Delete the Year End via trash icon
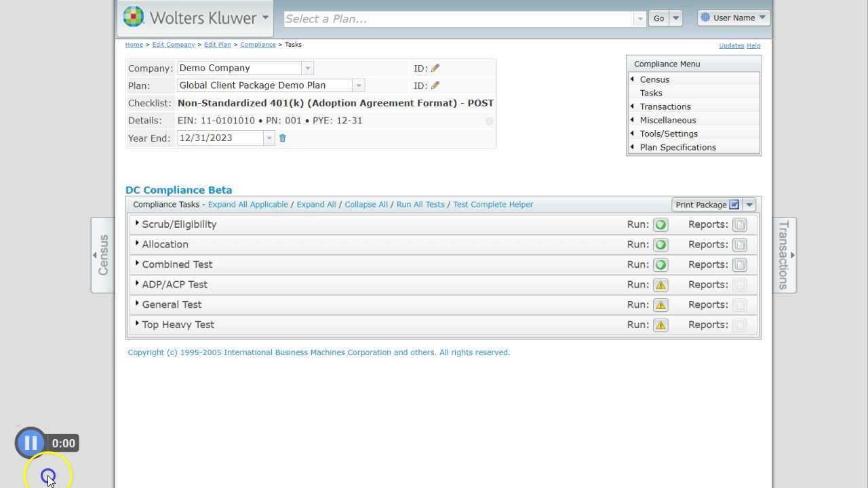This screenshot has height=488, width=868. 283,138
